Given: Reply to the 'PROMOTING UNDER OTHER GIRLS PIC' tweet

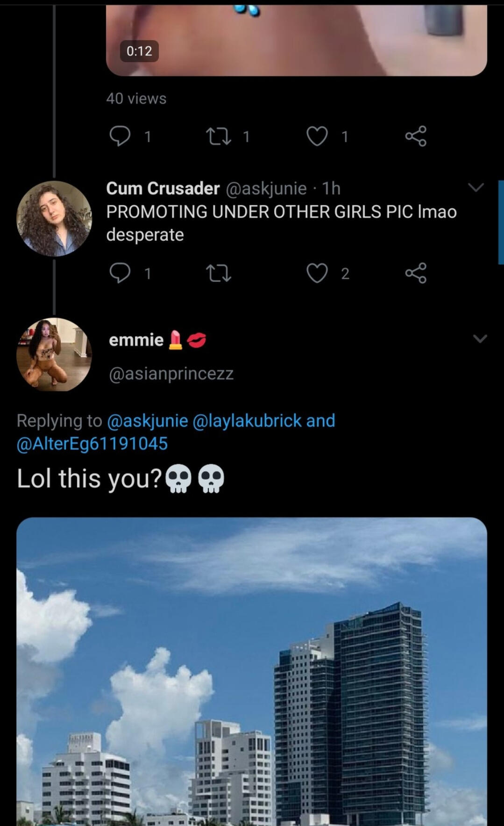Looking at the screenshot, I should pyautogui.click(x=120, y=273).
